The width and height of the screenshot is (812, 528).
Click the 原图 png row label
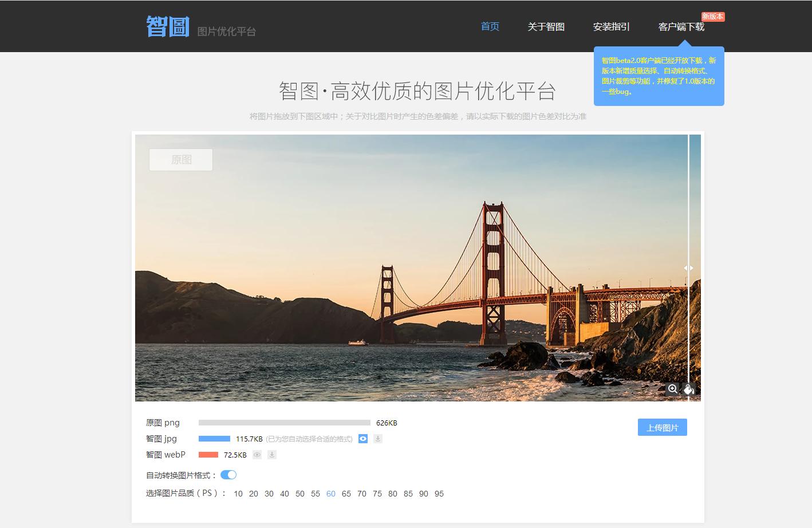(163, 423)
